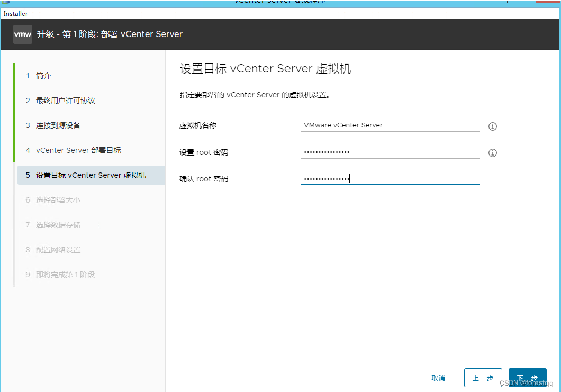This screenshot has height=392, width=561.
Task: Select step 5 设置目标 vCenter Server 虚拟机
Action: click(91, 175)
